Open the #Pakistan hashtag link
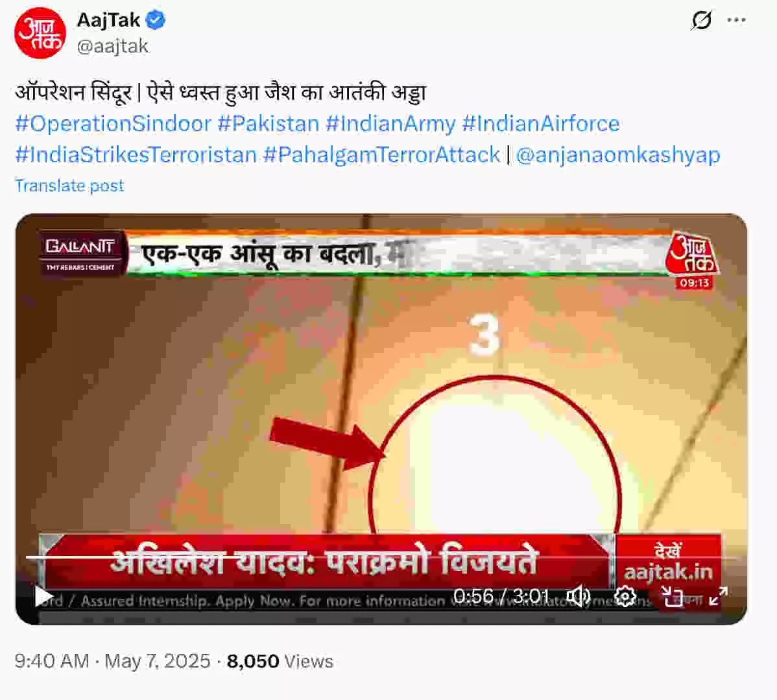The height and width of the screenshot is (700, 777). (x=269, y=123)
